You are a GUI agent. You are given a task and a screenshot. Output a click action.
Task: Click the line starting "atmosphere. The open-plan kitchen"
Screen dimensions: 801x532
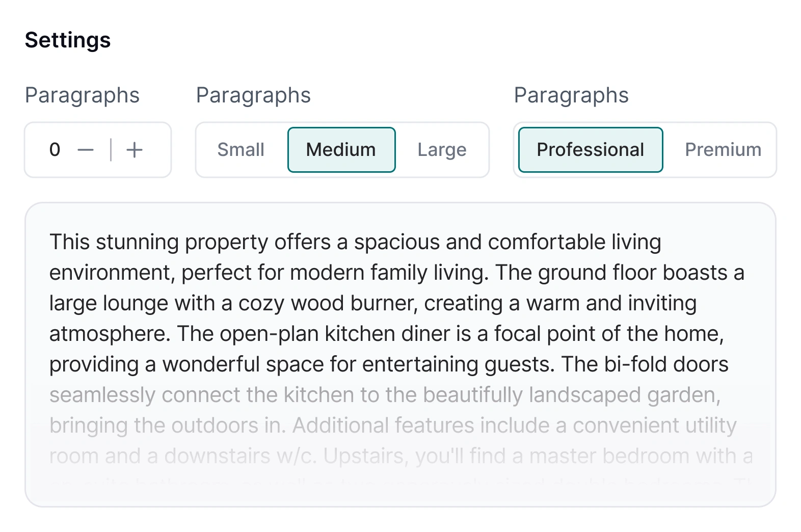(386, 334)
